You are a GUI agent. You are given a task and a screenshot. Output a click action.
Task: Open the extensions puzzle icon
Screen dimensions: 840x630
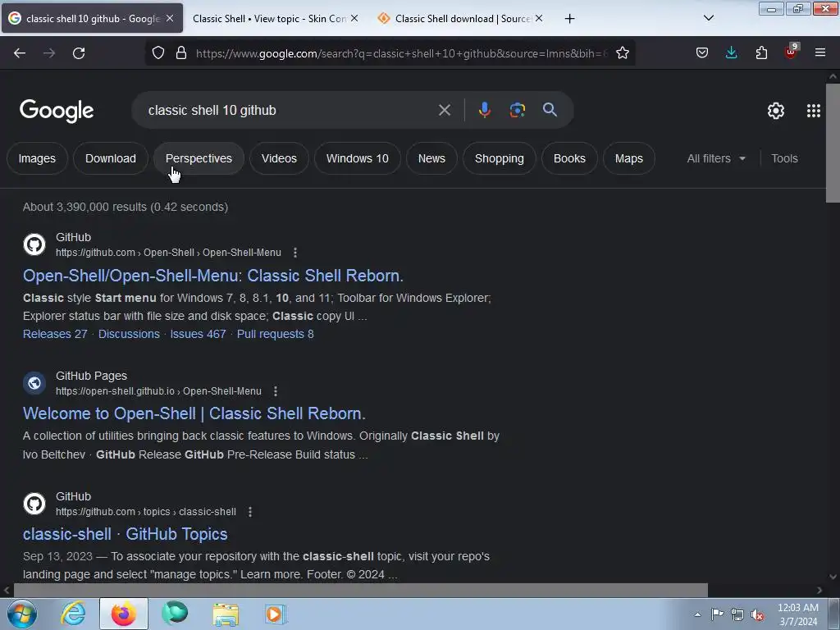coord(761,52)
